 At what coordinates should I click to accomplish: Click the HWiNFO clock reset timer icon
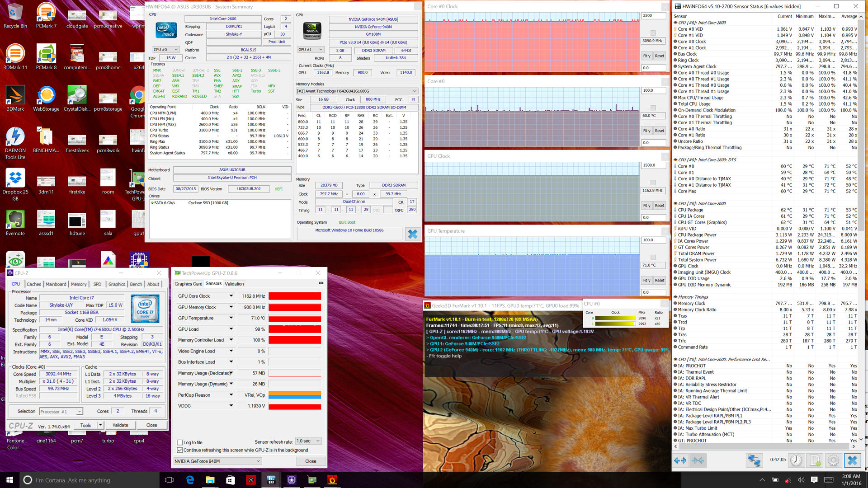tap(796, 460)
